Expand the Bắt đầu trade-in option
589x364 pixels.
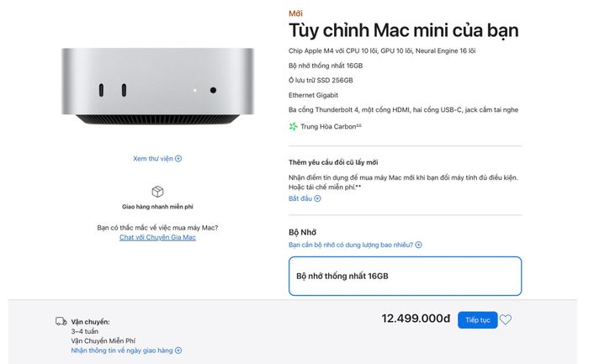[304, 198]
